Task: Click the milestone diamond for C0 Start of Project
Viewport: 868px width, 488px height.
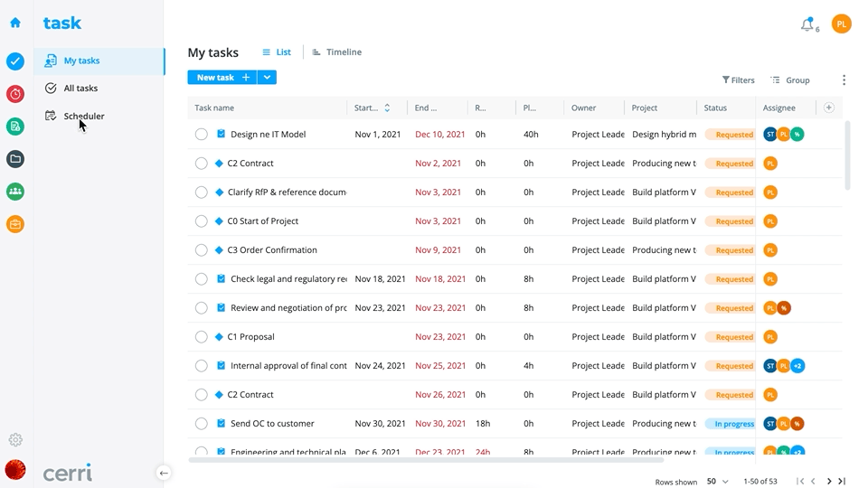Action: click(x=219, y=221)
